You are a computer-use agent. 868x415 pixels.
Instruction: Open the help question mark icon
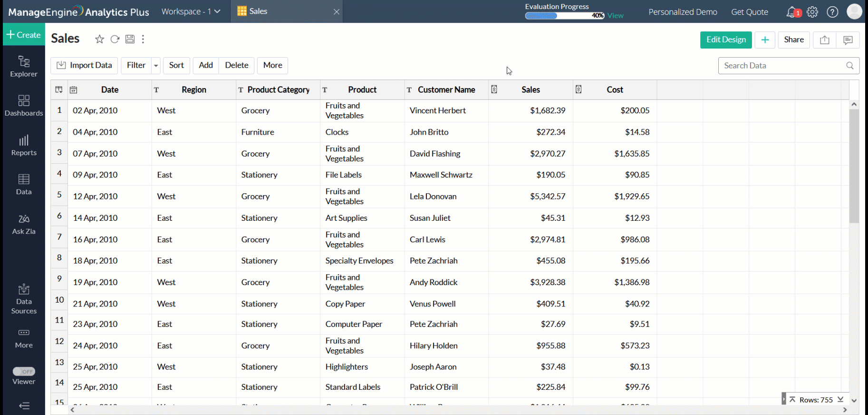pyautogui.click(x=832, y=12)
